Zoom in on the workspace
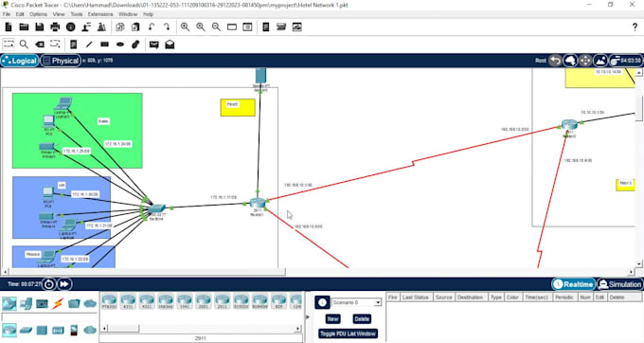644x343 pixels. pyautogui.click(x=186, y=27)
